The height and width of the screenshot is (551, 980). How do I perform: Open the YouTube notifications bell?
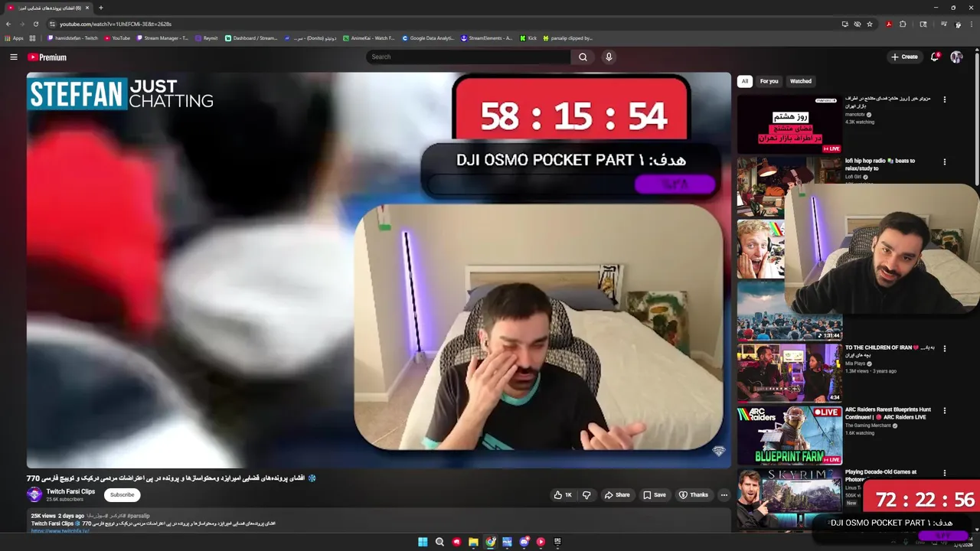934,57
